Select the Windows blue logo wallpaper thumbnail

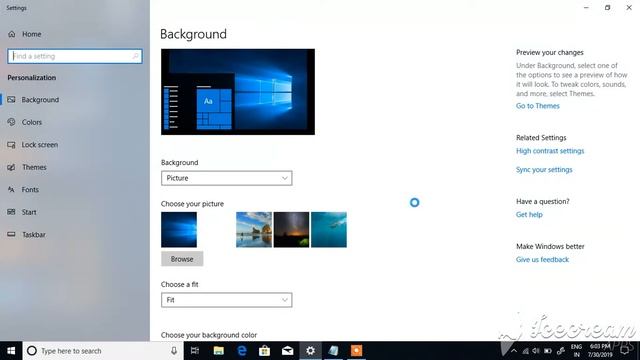[x=179, y=229]
